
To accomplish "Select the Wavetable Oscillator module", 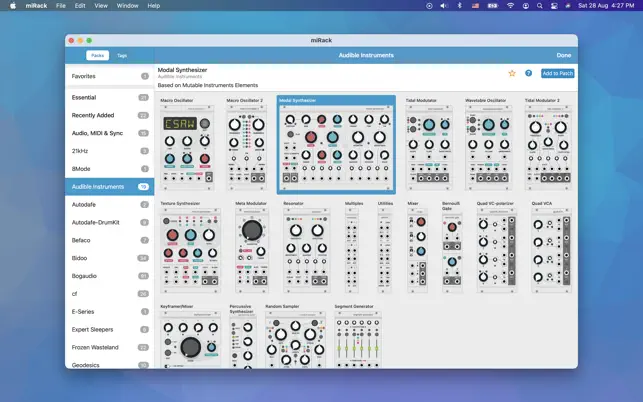I will 489,148.
